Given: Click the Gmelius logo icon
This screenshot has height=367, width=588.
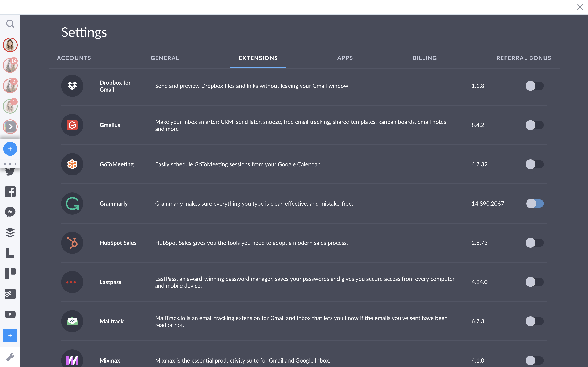Looking at the screenshot, I should coord(72,125).
